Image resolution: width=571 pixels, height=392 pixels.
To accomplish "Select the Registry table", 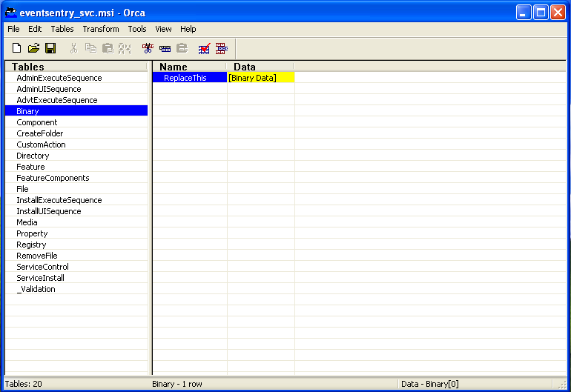I will tap(76, 245).
